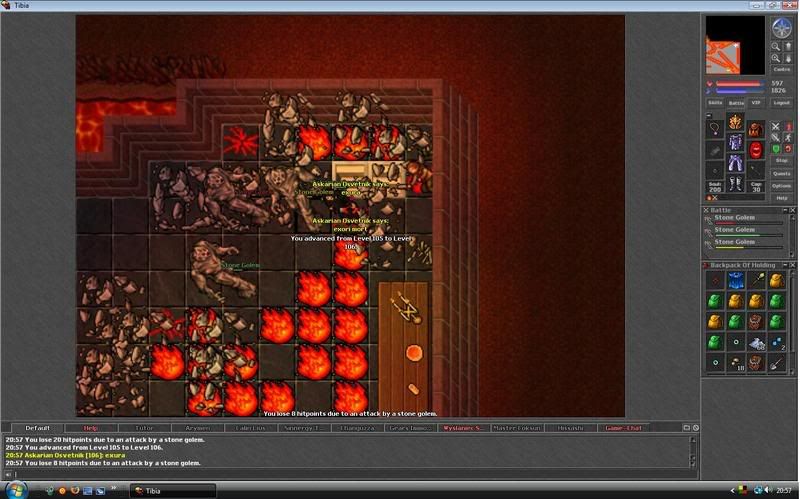Open the Master Eoksun chat tab
The height and width of the screenshot is (499, 800).
click(x=517, y=428)
